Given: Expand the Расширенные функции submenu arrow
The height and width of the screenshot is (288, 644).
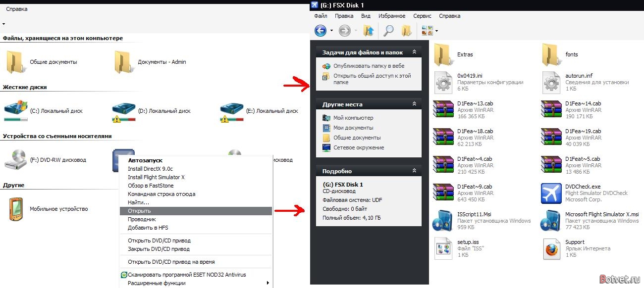Looking at the screenshot, I should 268,283.
